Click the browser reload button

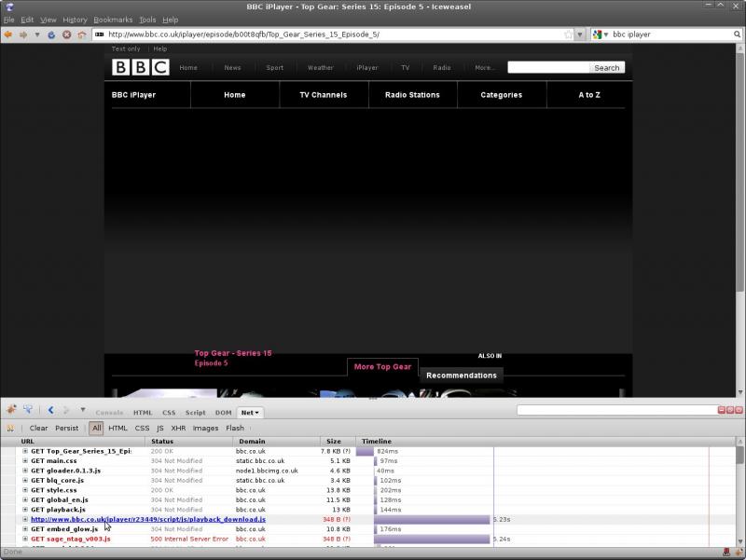pyautogui.click(x=52, y=34)
